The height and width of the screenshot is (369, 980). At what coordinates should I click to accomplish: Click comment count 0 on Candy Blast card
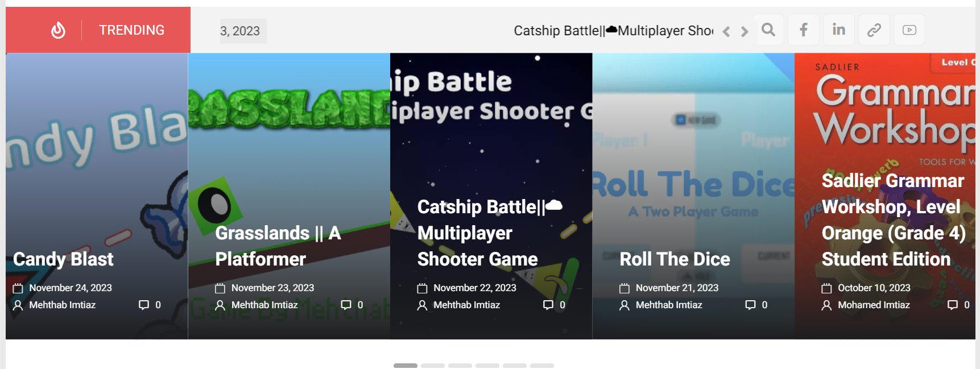pos(158,305)
